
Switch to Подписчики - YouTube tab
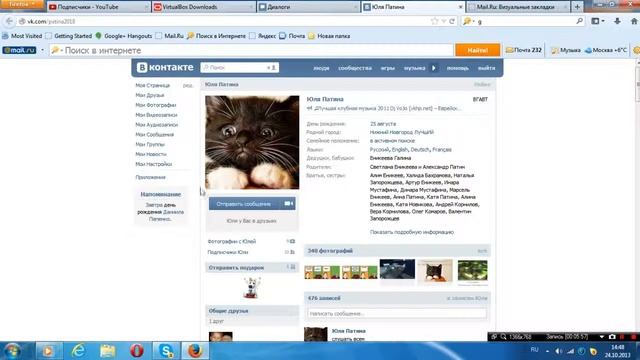(x=98, y=7)
